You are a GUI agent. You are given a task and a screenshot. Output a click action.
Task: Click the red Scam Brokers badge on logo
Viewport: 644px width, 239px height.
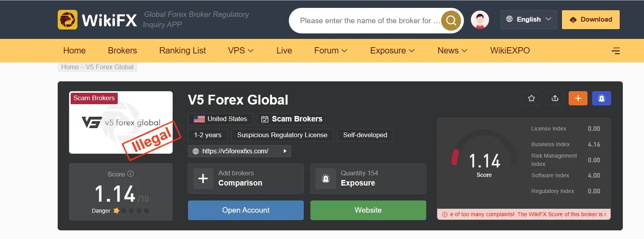tap(94, 98)
